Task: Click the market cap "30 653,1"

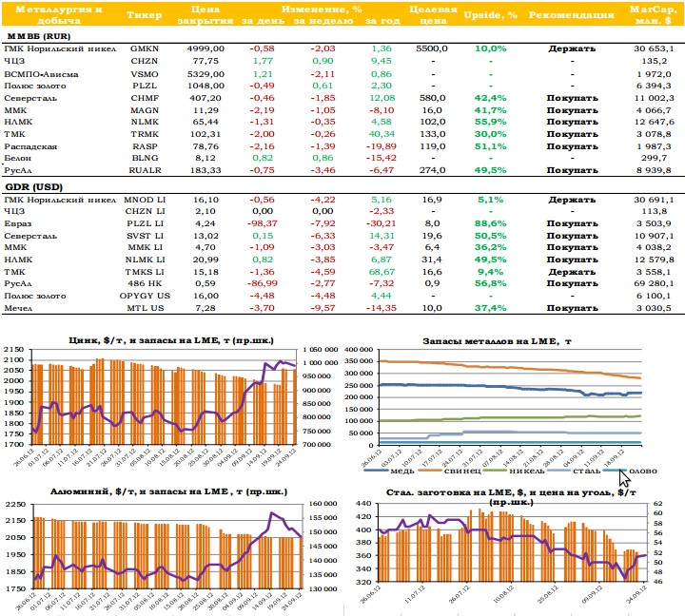Action: (x=654, y=48)
